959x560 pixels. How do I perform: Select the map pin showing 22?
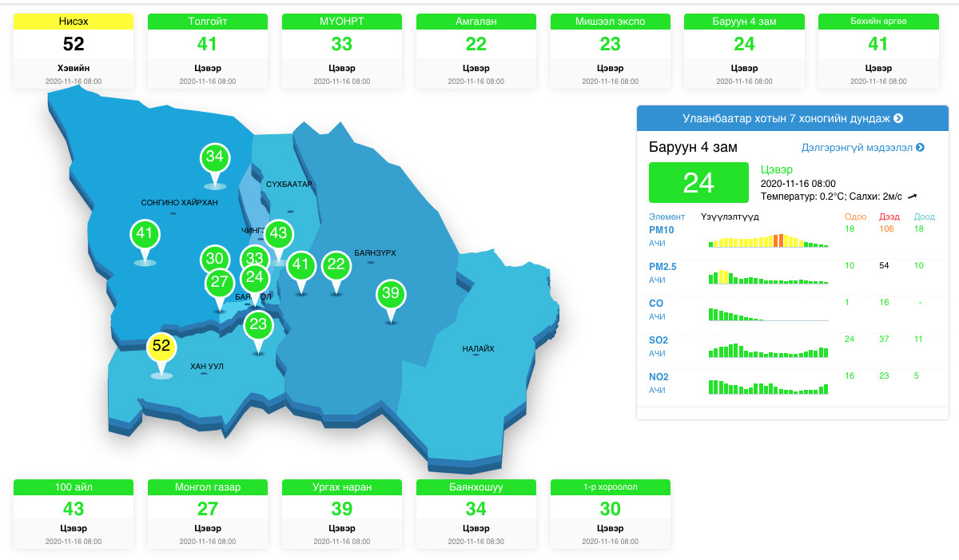(x=336, y=265)
